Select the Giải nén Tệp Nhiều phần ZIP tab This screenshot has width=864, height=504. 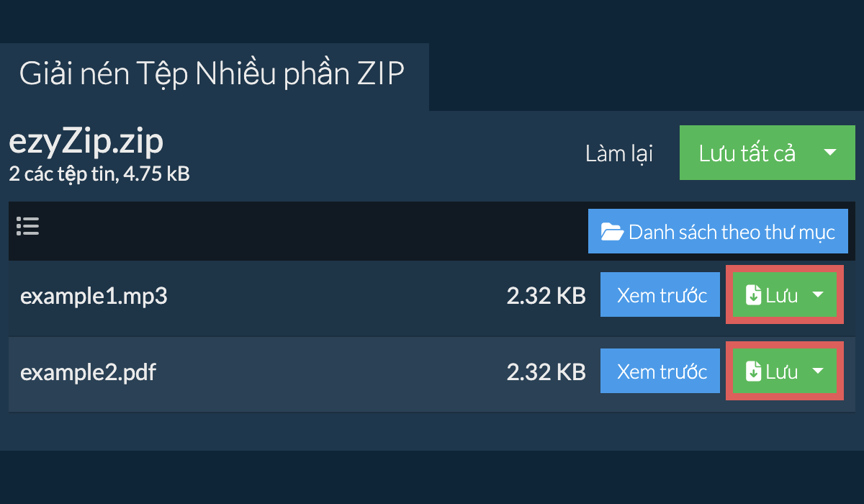tap(212, 75)
